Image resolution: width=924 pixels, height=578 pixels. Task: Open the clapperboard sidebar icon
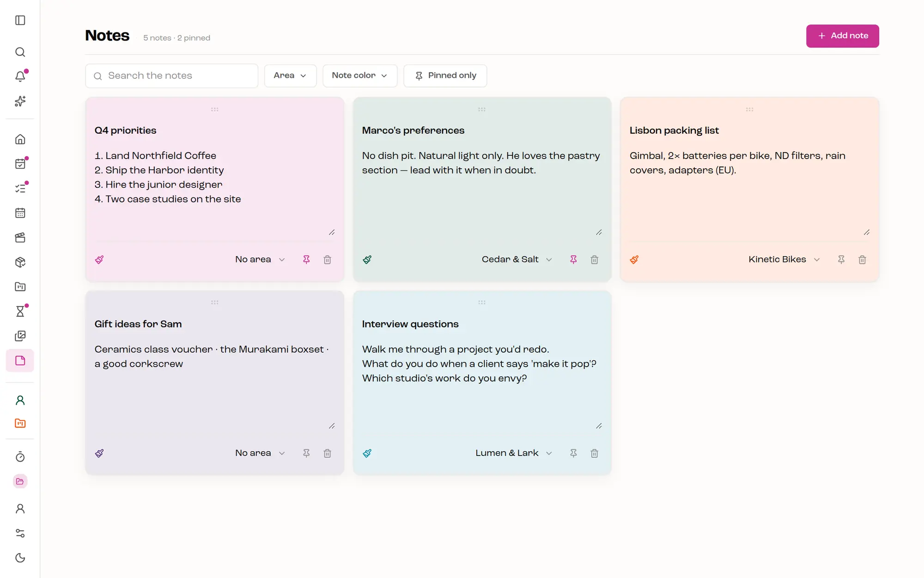(x=20, y=238)
